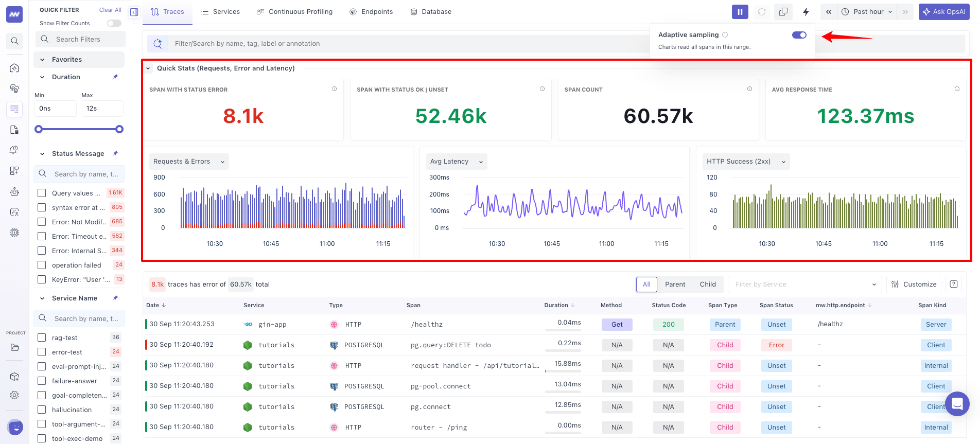Collapse the quick filter panel using the panel icon

(x=134, y=12)
